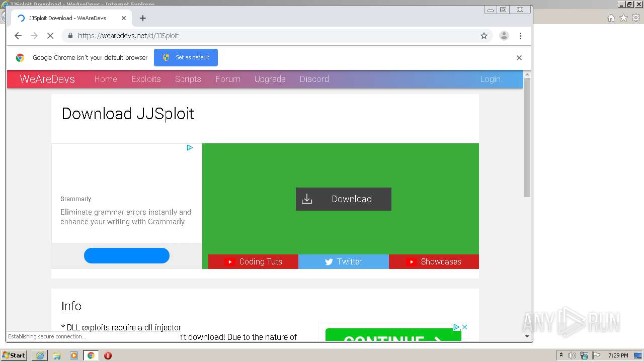Viewport: 644px width, 362px height.
Task: Open Chrome's three-dot menu
Action: click(521, 36)
